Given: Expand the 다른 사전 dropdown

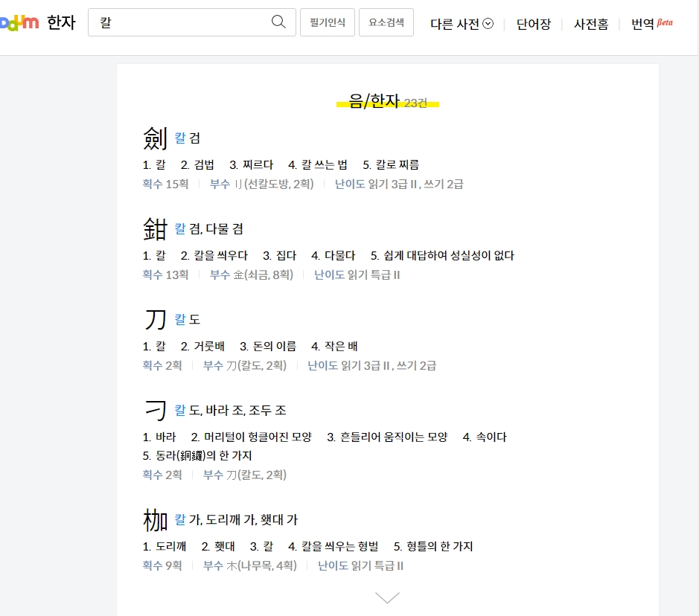Looking at the screenshot, I should [x=462, y=24].
